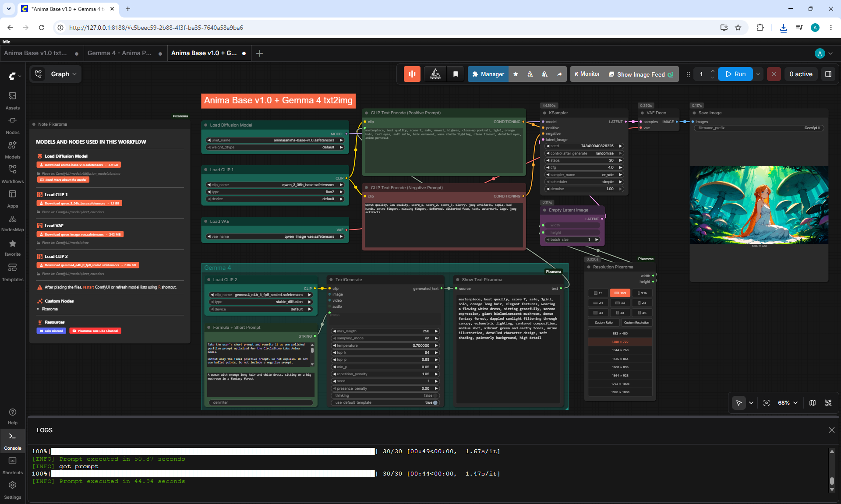
Task: Open the K Monitor toolbar item
Action: (587, 74)
